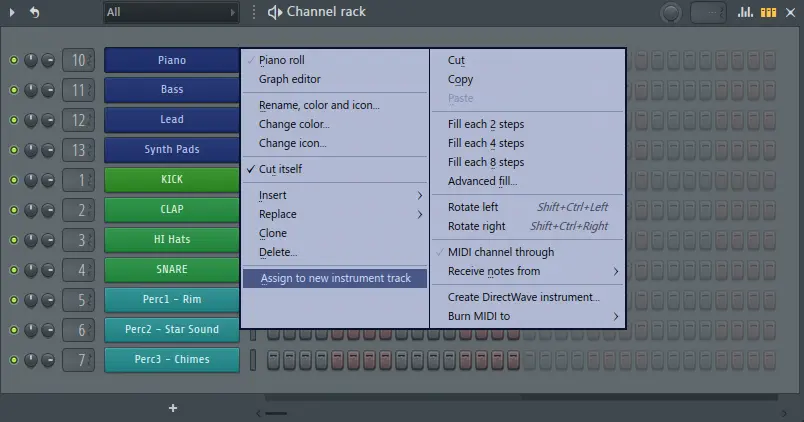This screenshot has width=804, height=422.
Task: Click the play arrow icon at top left
Action: [10, 12]
